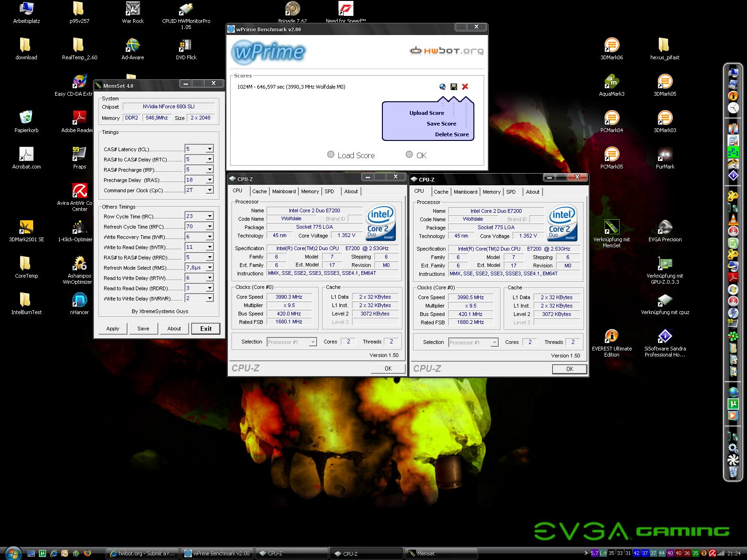Click the wPrime upload score globe icon
This screenshot has width=747, height=560.
coord(443,86)
